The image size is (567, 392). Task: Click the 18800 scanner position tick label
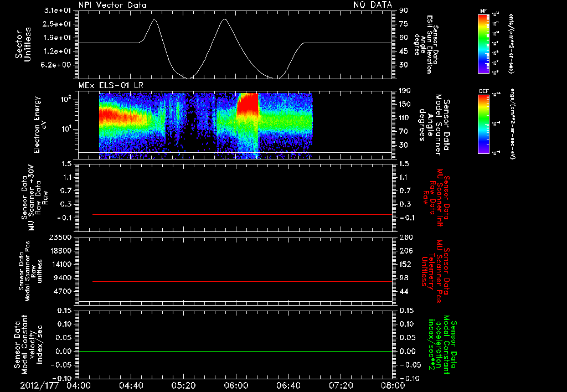pyautogui.click(x=60, y=251)
